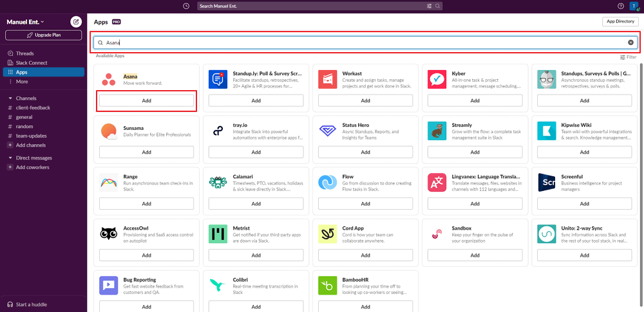Click the Calamari app icon
Image resolution: width=644 pixels, height=312 pixels.
tap(218, 183)
